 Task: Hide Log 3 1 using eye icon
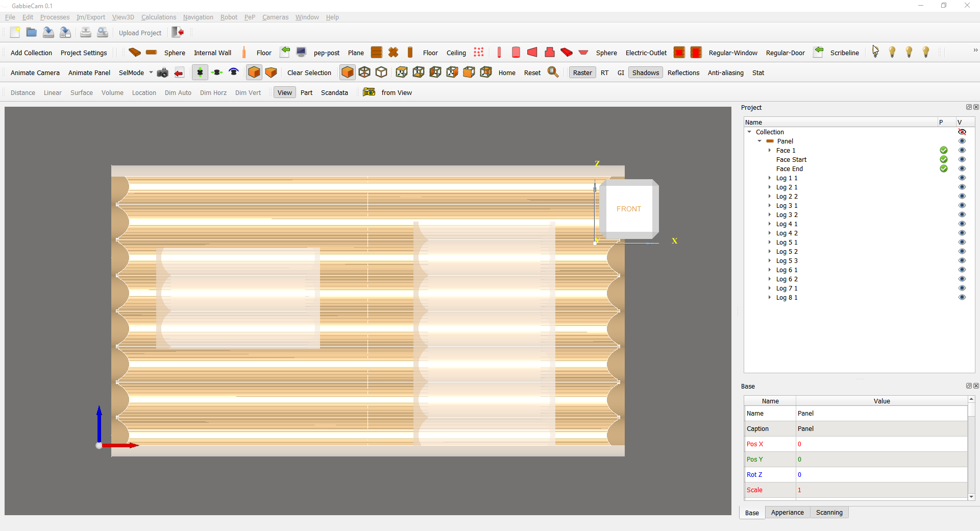962,206
